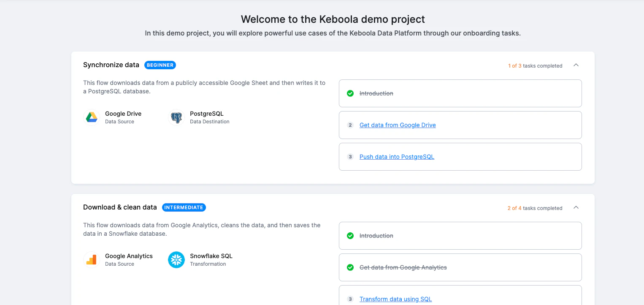The image size is (644, 305).
Task: Select the PostgreSQL data destination icon
Action: click(x=176, y=117)
